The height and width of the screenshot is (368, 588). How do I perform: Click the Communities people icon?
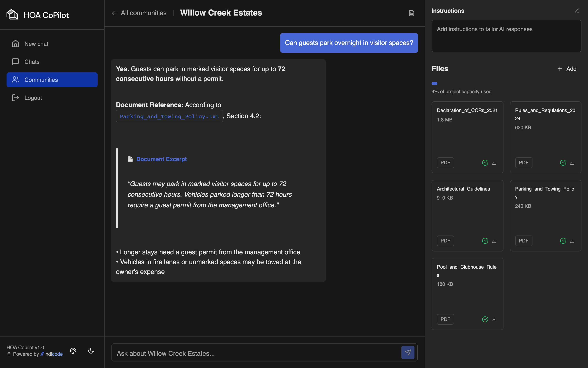15,80
